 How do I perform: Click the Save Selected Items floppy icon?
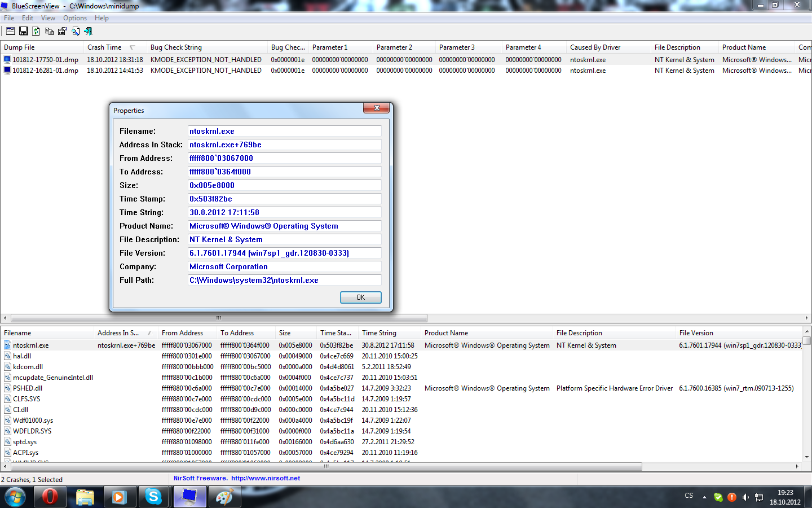[24, 32]
